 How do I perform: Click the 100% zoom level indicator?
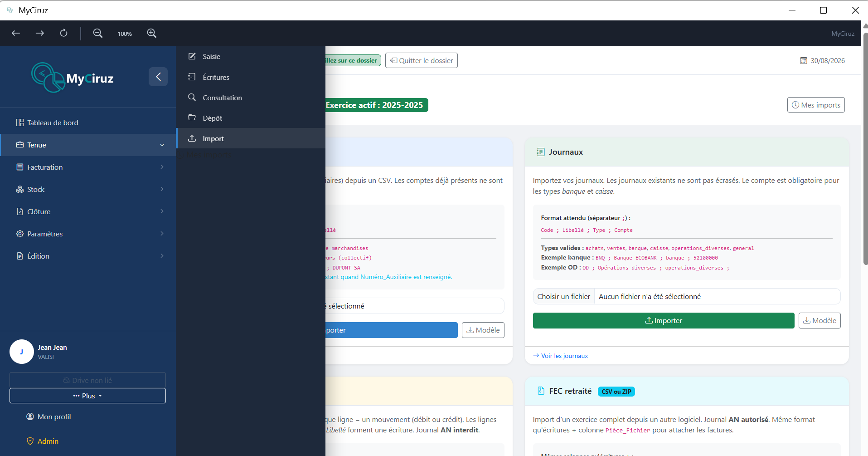(x=125, y=34)
